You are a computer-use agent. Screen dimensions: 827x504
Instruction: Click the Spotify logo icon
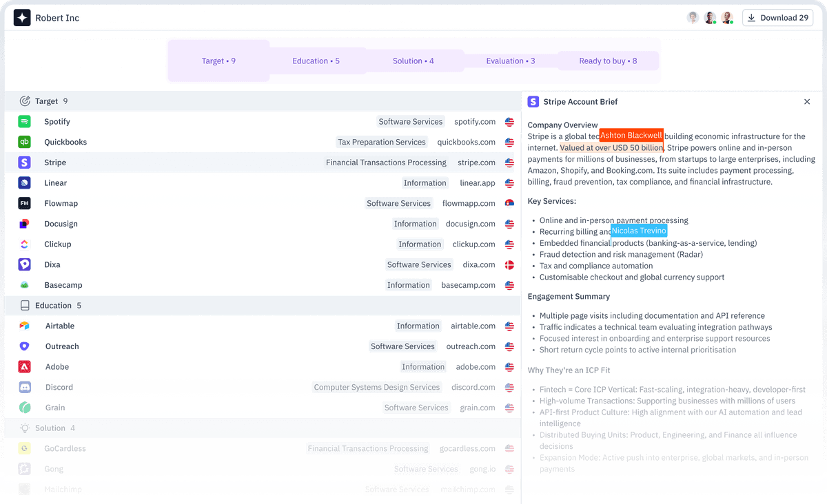pyautogui.click(x=25, y=122)
